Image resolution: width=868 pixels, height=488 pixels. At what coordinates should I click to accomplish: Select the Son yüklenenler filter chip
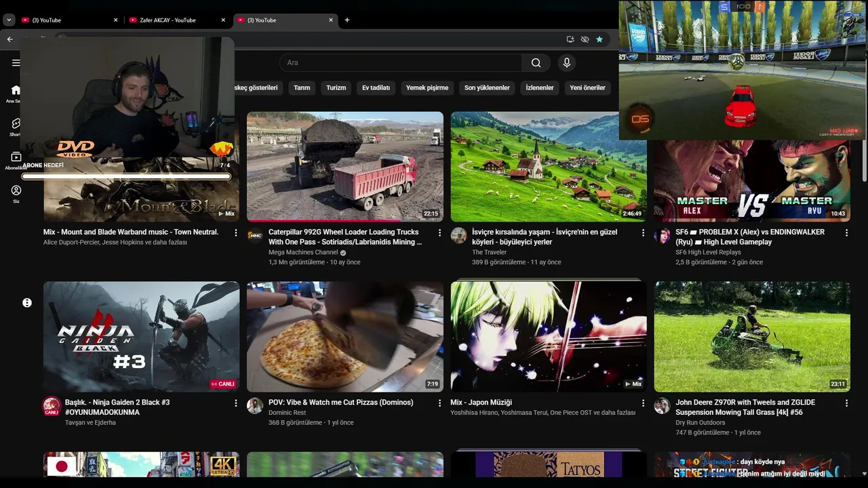(487, 87)
